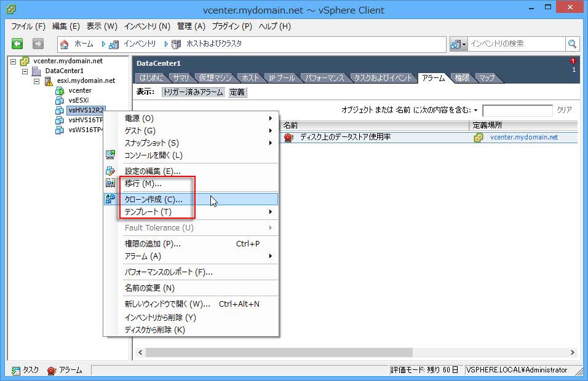Viewport: 588px width, 381px height.
Task: Click the Open Console icon in the context menu
Action: point(110,155)
